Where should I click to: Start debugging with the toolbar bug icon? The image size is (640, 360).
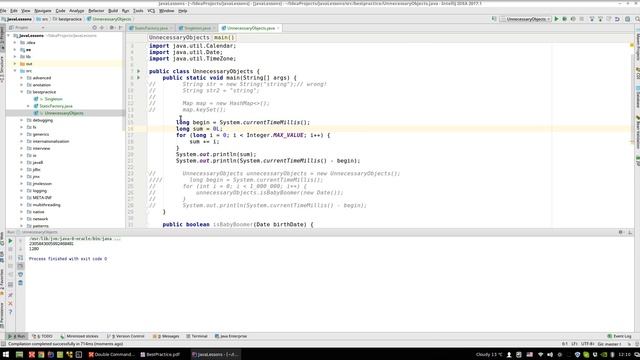pos(564,19)
